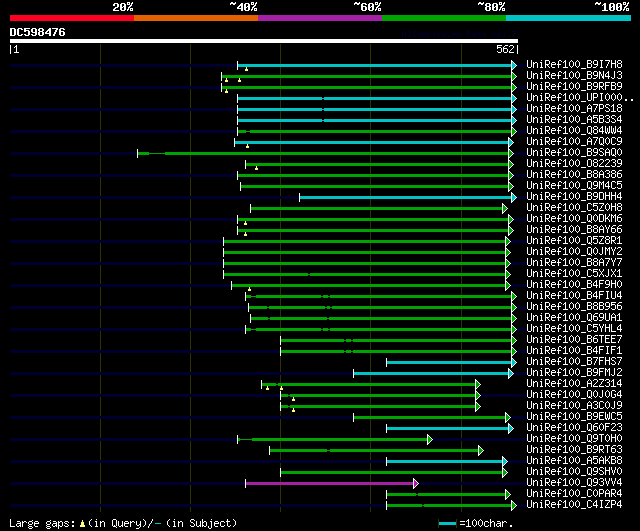Select the UniRef100_B7FHS7 label
The height and width of the screenshot is (531, 640).
574,361
